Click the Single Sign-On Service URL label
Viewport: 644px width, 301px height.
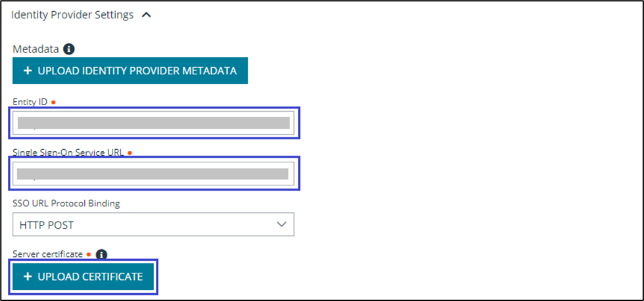[68, 152]
